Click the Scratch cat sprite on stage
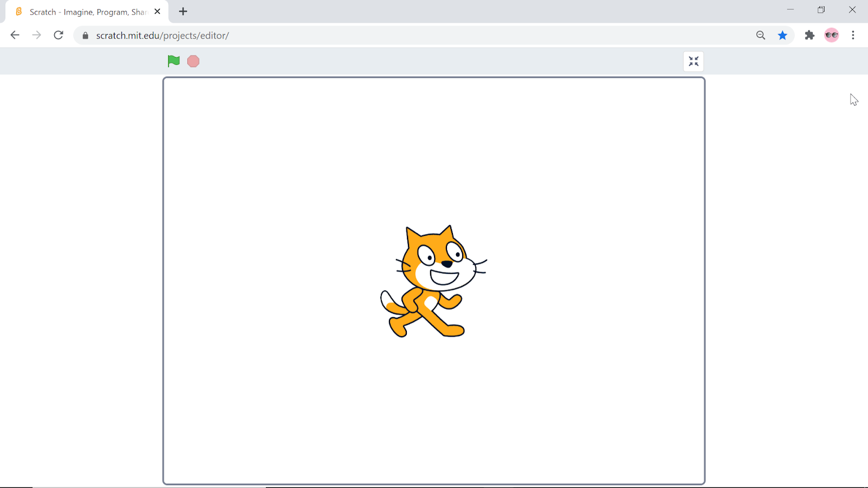This screenshot has width=868, height=488. pos(433,281)
